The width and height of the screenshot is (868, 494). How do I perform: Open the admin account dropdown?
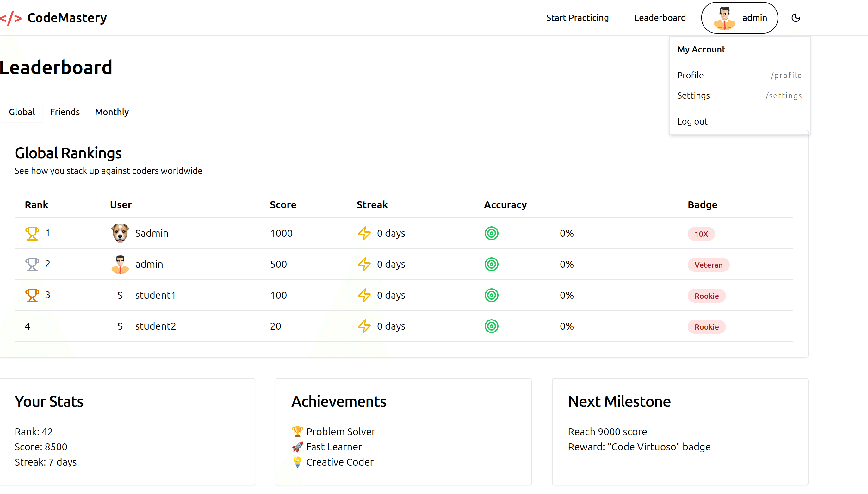[x=739, y=18]
